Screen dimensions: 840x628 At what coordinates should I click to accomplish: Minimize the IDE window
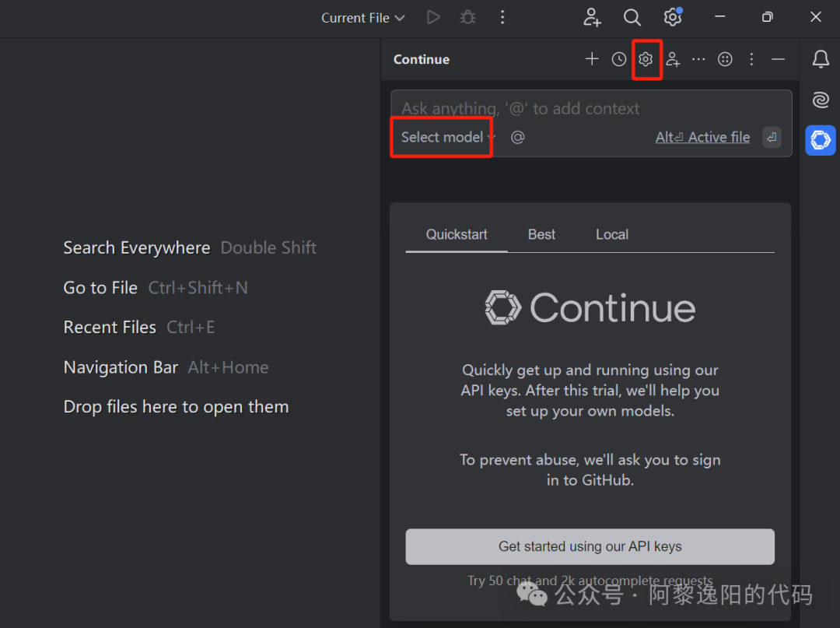[x=720, y=17]
